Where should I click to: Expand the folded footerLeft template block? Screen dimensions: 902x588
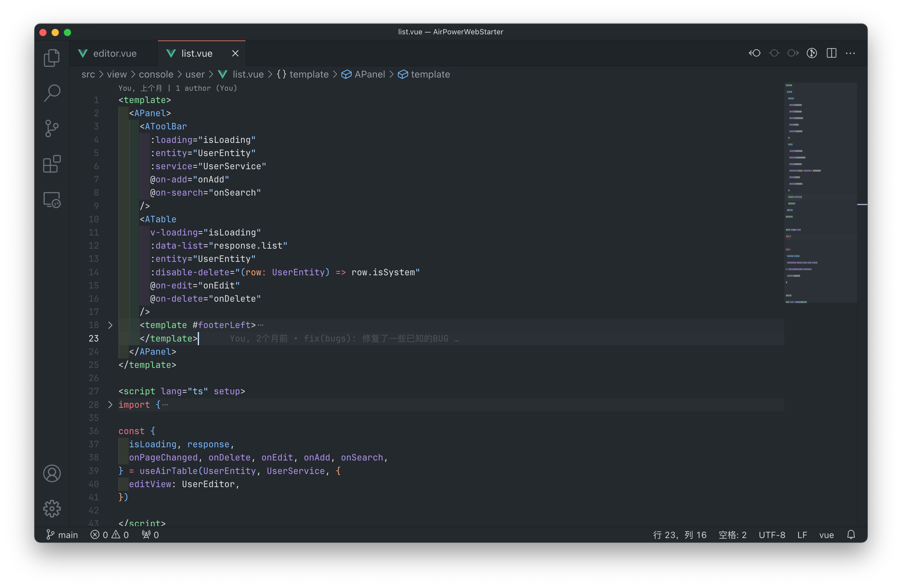coord(110,325)
